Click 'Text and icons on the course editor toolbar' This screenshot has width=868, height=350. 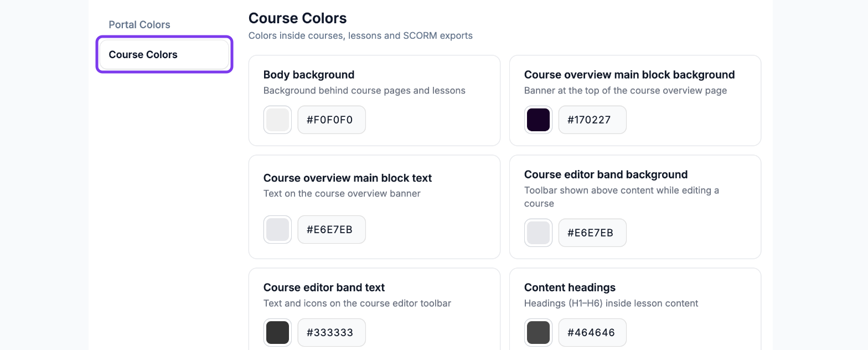click(357, 303)
